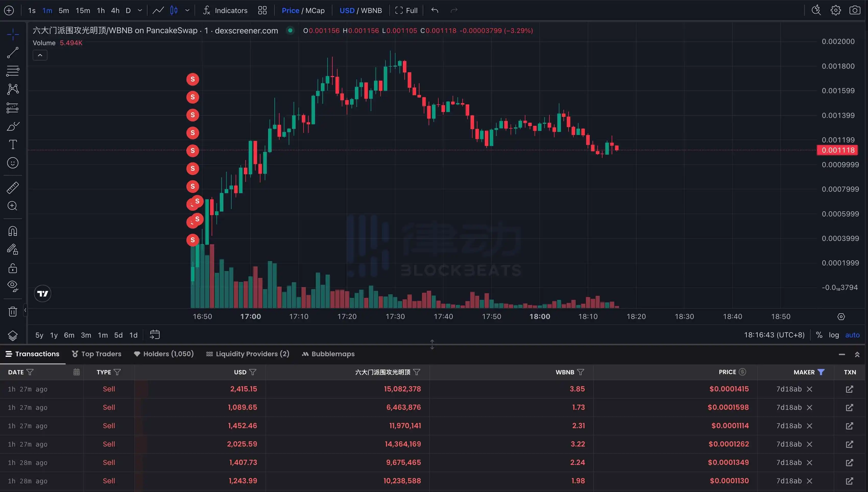Remove drawings with the trash icon

(x=13, y=311)
